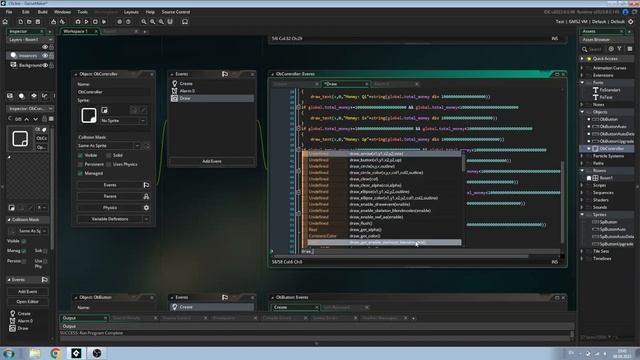Open Chrome from Windows taskbar
640x360 pixels.
56,353
